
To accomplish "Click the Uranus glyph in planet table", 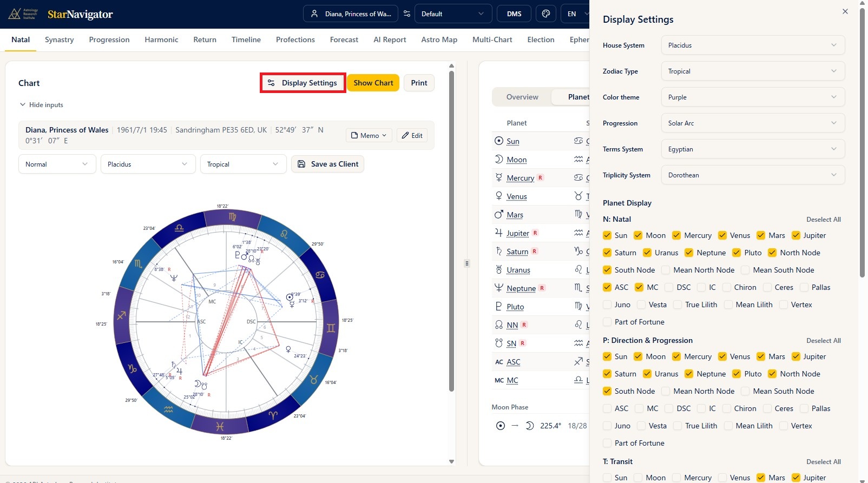I will click(x=499, y=270).
